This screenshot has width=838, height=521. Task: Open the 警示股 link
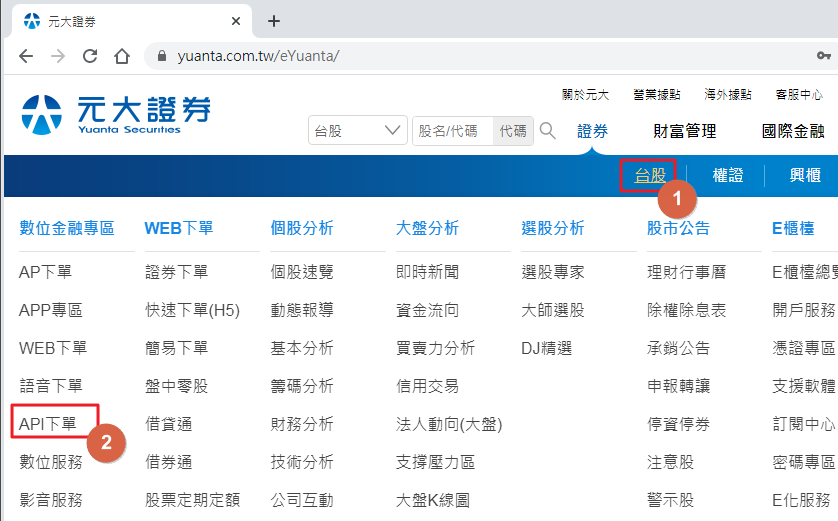pos(671,500)
